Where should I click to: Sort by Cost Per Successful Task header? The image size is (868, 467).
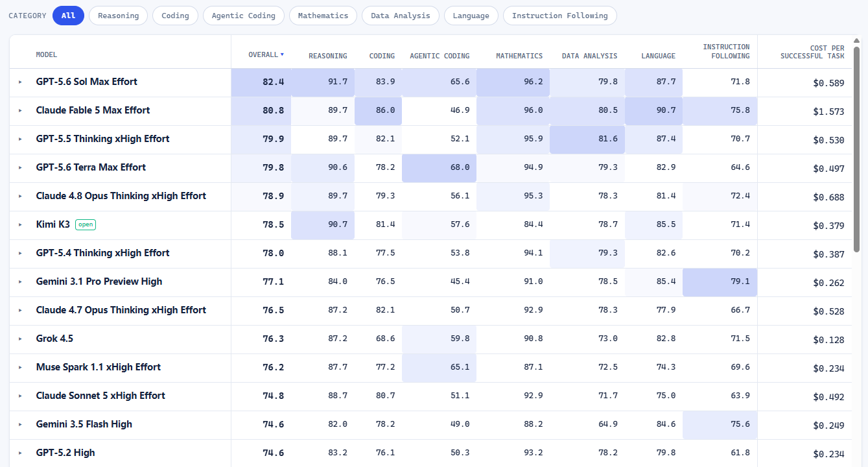(812, 52)
